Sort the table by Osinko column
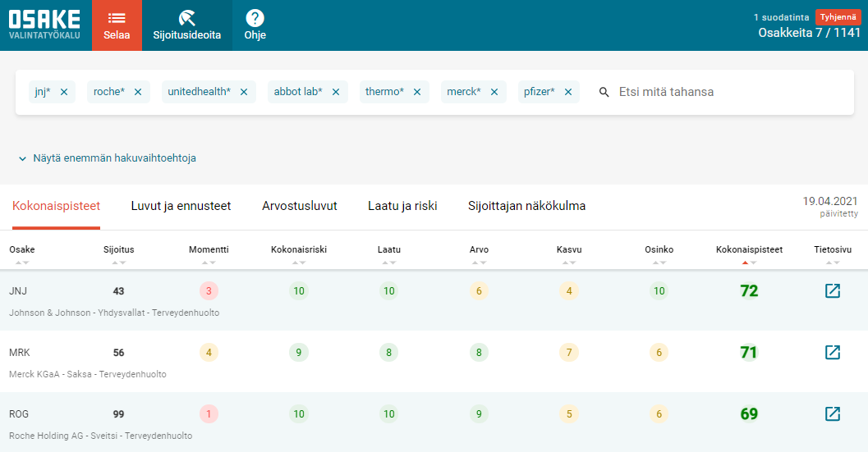The width and height of the screenshot is (868, 452). click(659, 249)
